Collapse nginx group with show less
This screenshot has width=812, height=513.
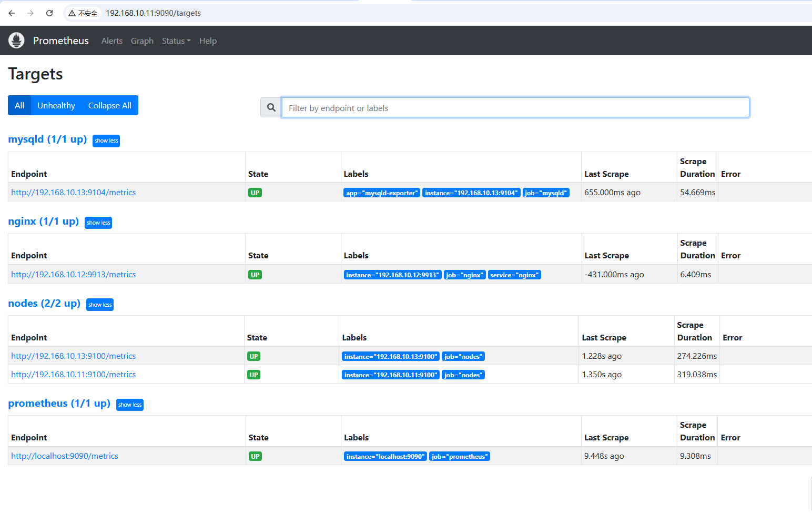tap(98, 223)
